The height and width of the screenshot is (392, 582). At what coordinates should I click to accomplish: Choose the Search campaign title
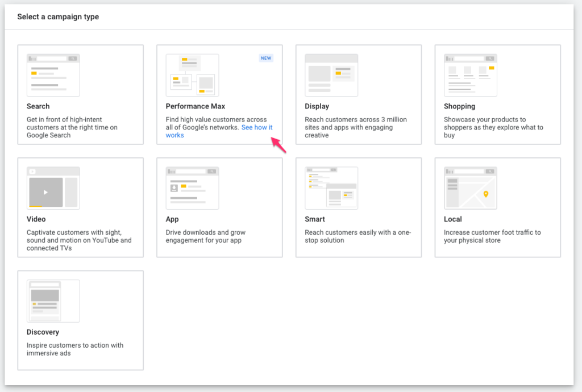38,106
